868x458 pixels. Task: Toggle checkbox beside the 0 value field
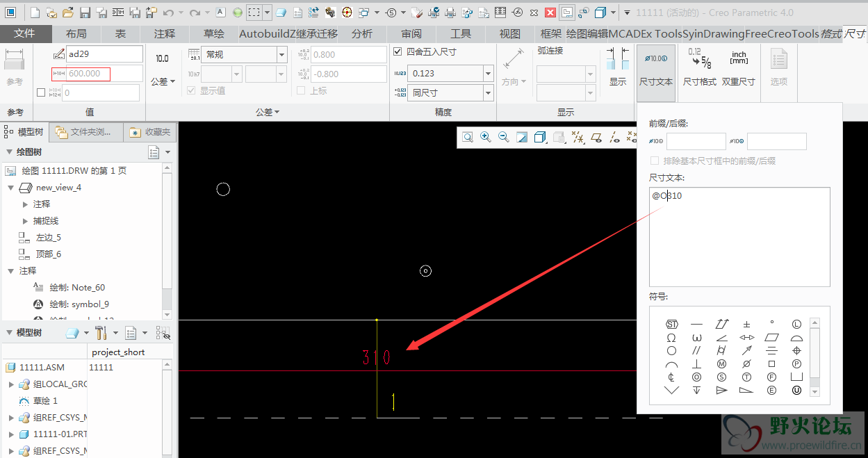coord(41,92)
